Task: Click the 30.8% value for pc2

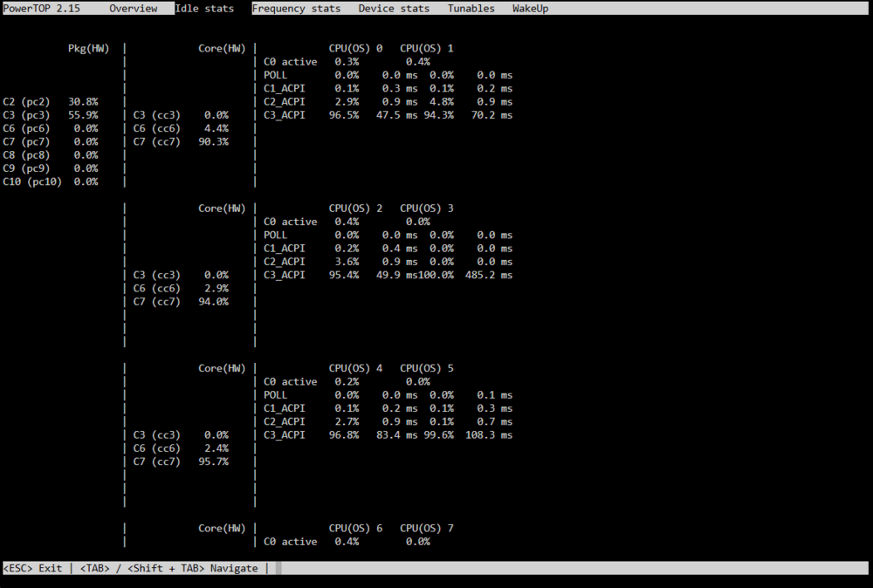Action: (x=83, y=102)
